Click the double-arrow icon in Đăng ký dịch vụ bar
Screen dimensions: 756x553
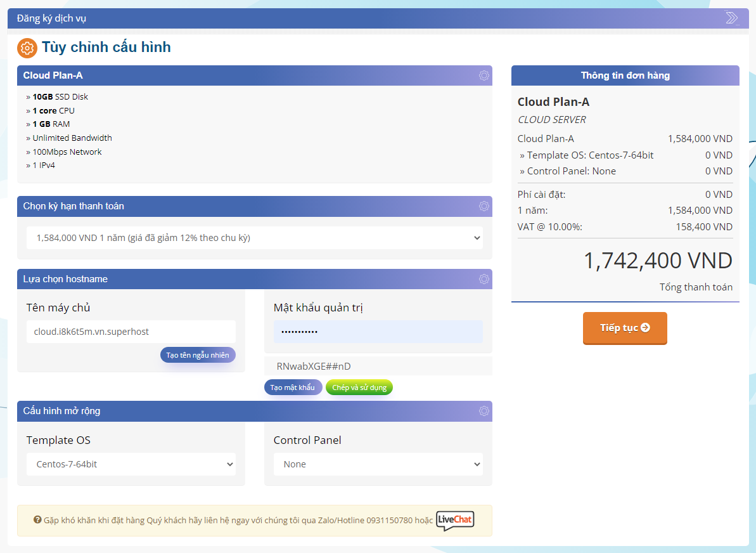[732, 18]
